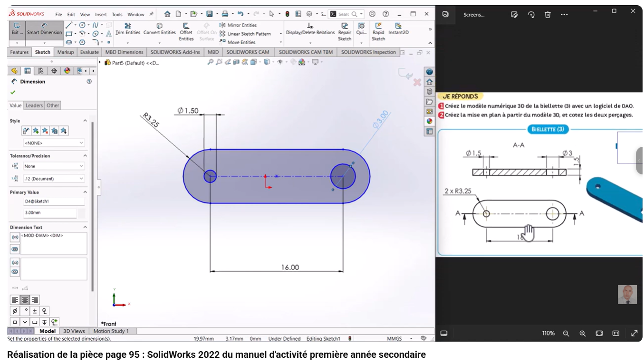
Task: Open the Style <NONE> dropdown
Action: (x=54, y=143)
